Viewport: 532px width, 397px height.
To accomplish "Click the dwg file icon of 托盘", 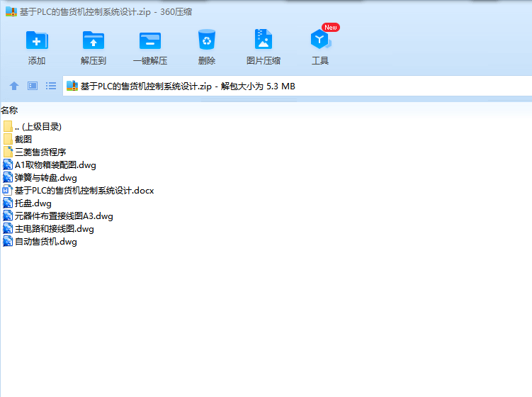I will click(8, 203).
